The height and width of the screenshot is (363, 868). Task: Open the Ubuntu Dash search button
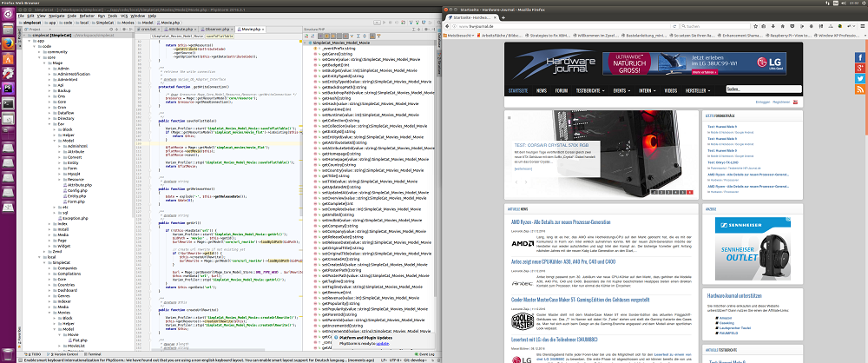coord(9,14)
